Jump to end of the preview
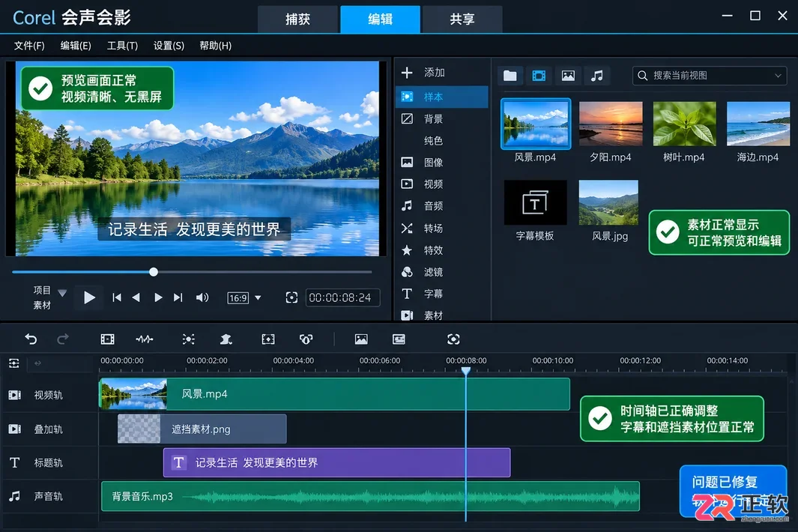 [178, 297]
